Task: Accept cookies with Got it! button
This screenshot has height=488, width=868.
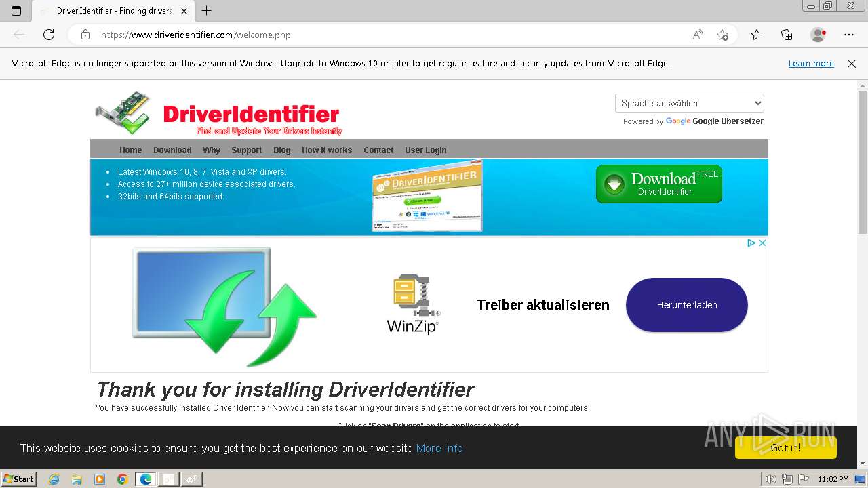Action: click(x=786, y=448)
